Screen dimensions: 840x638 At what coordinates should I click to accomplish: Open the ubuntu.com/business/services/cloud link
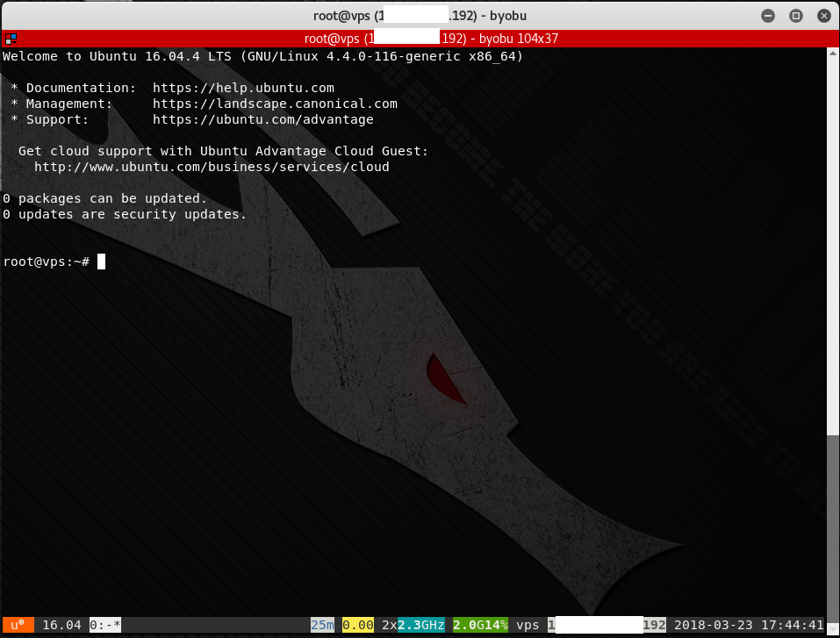212,167
